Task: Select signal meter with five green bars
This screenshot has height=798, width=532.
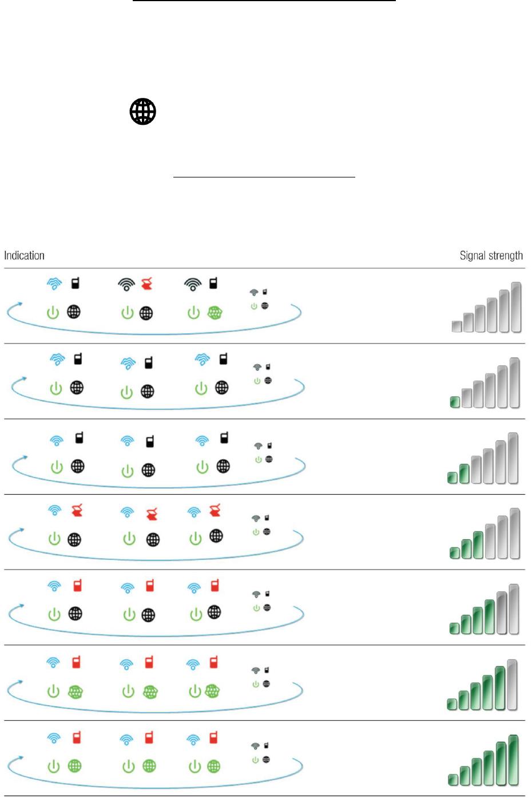Action: click(x=482, y=685)
